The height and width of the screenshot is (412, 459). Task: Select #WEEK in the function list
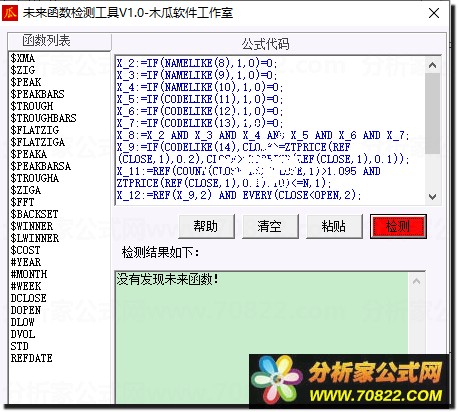click(26, 286)
